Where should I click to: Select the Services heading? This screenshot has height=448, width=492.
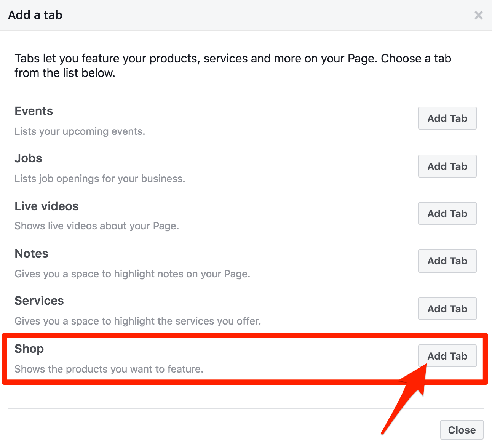coord(39,301)
